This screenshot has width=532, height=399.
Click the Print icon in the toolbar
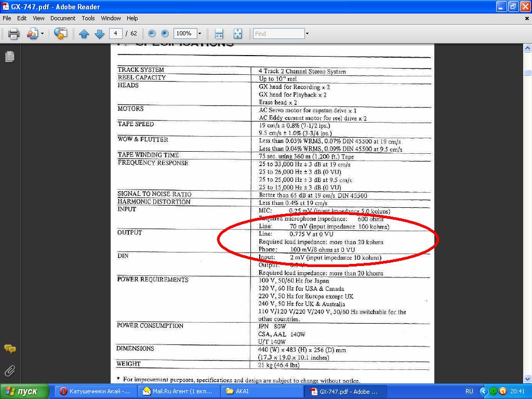[14, 34]
